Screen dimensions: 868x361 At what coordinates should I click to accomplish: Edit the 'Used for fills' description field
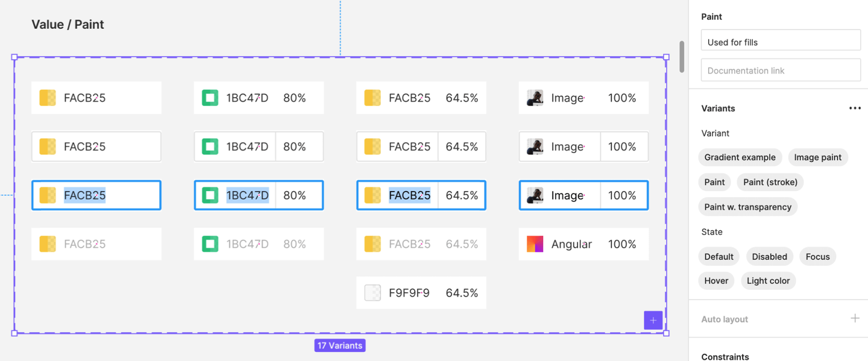click(781, 42)
